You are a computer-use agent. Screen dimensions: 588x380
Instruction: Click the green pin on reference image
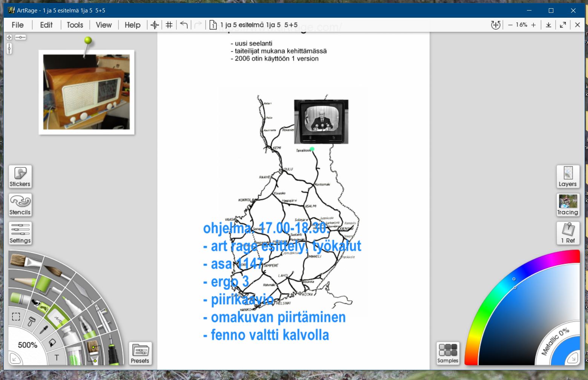[x=88, y=40]
